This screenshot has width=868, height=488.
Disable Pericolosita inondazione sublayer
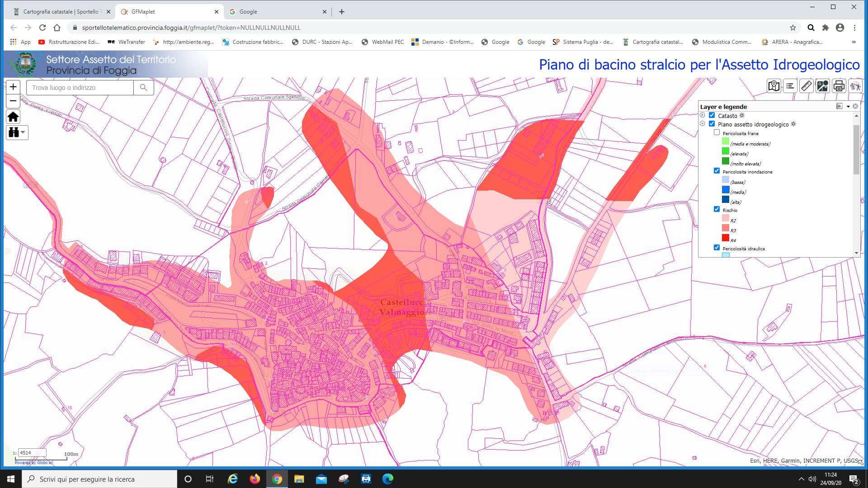(x=717, y=171)
